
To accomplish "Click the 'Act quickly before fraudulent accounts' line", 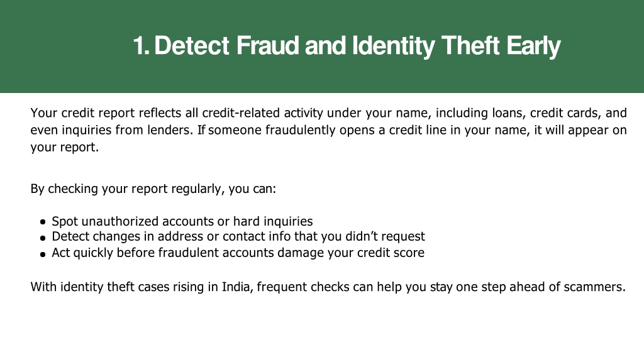I will (x=238, y=253).
